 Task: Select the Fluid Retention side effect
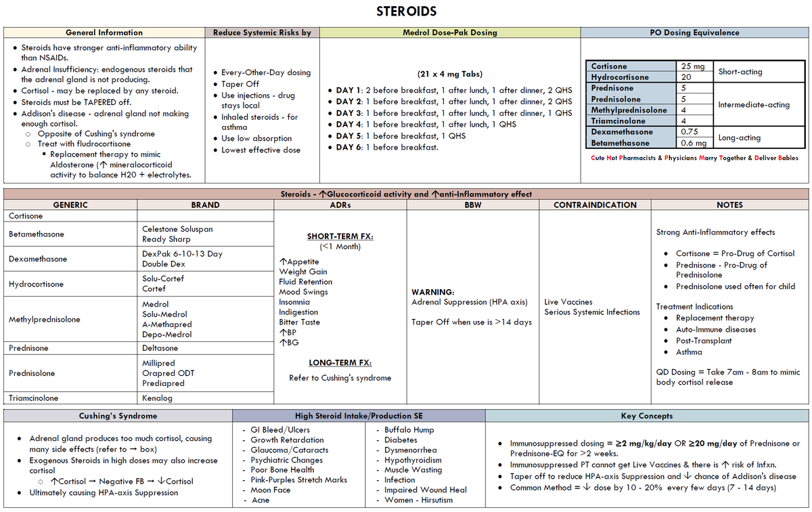306,282
